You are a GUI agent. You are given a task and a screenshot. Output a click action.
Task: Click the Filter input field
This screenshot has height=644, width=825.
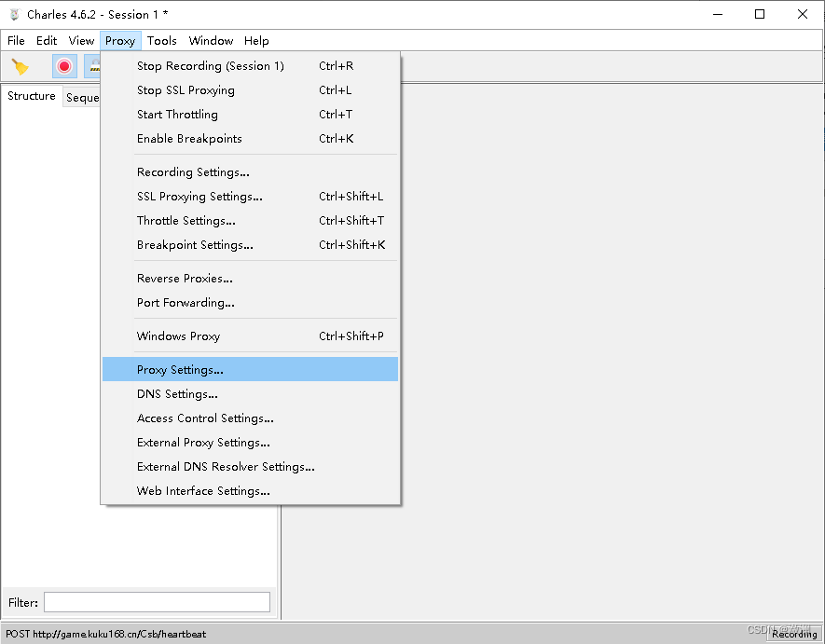point(157,602)
